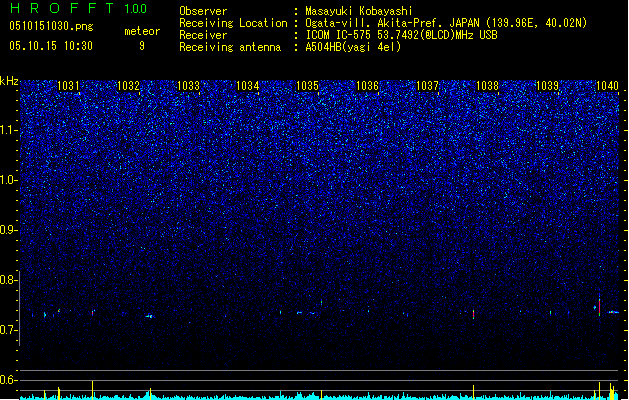Viewport: 629px width, 400px height.
Task: Click the red meteor echo near 1040
Action: (599, 306)
